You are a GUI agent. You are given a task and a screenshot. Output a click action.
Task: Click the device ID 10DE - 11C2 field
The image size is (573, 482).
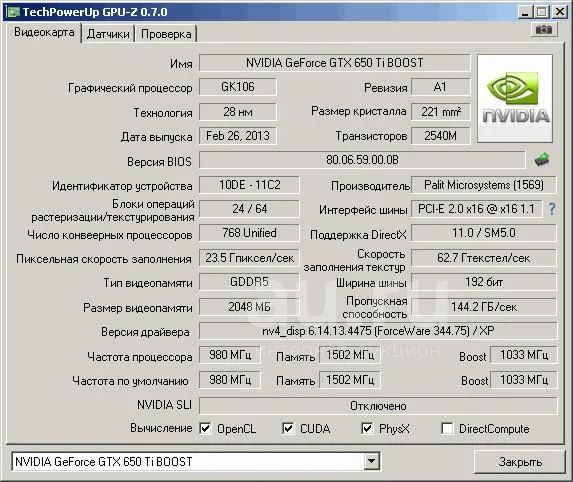(249, 185)
